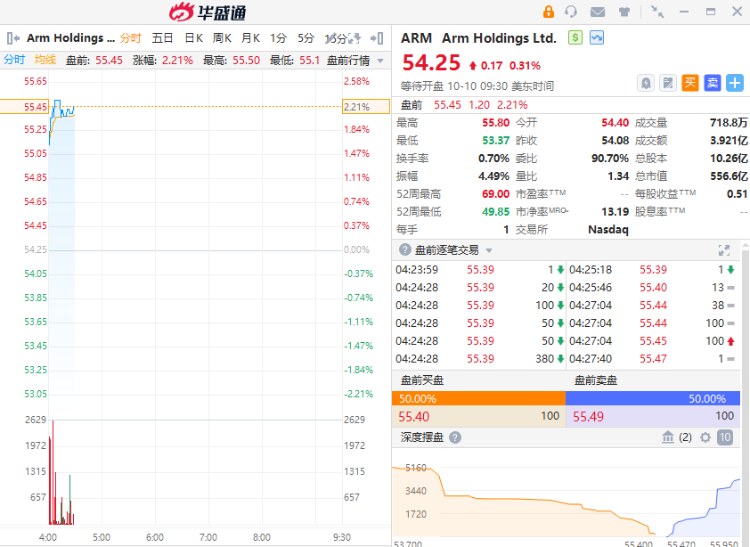Viewport: 750px width, 547px height.
Task: Click the highlighted 2.21% axis label
Action: pyautogui.click(x=366, y=107)
